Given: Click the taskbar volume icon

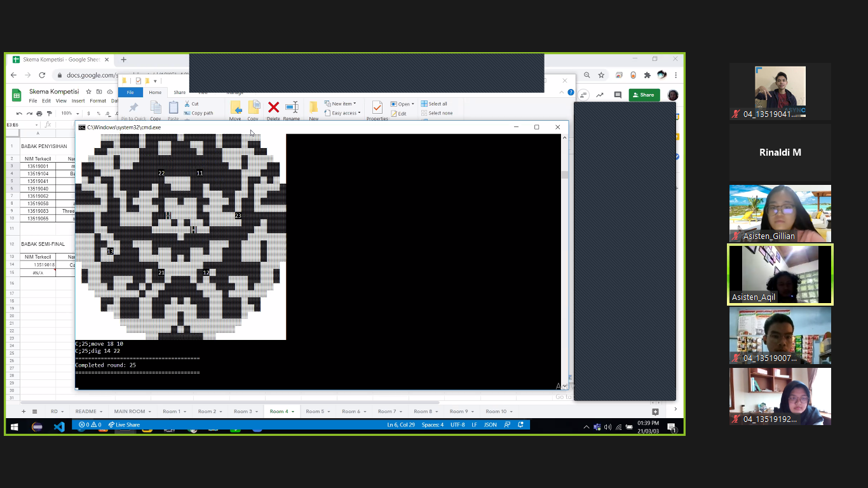Looking at the screenshot, I should (607, 427).
